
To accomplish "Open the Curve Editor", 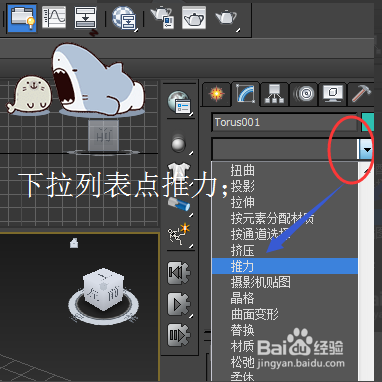I will (x=54, y=18).
